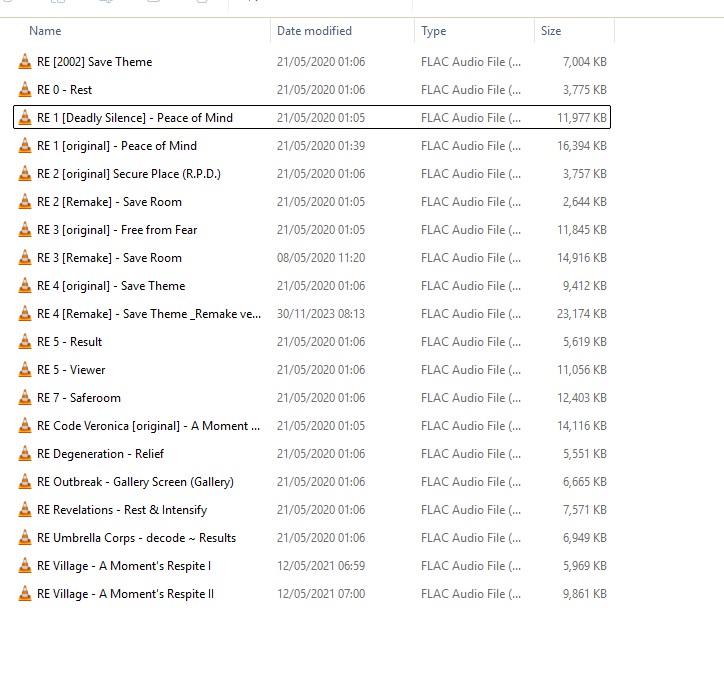Select RE 1 [original] - Peace of Mind
724x678 pixels.
coord(117,146)
